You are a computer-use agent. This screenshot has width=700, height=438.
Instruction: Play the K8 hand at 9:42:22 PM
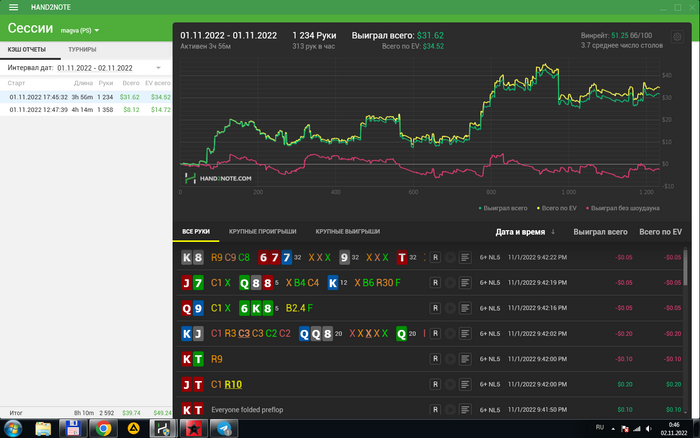[x=450, y=257]
